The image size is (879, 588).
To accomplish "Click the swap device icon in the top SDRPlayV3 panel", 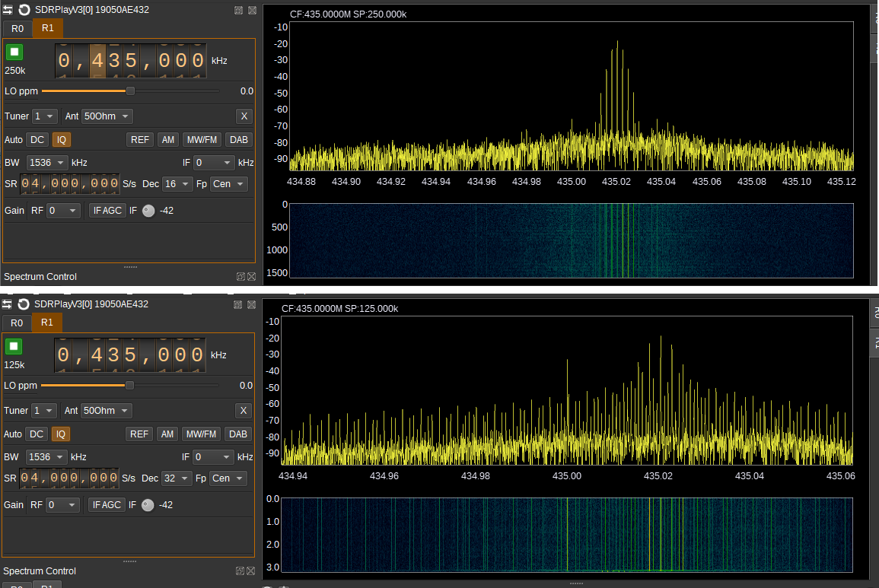I will (8, 10).
